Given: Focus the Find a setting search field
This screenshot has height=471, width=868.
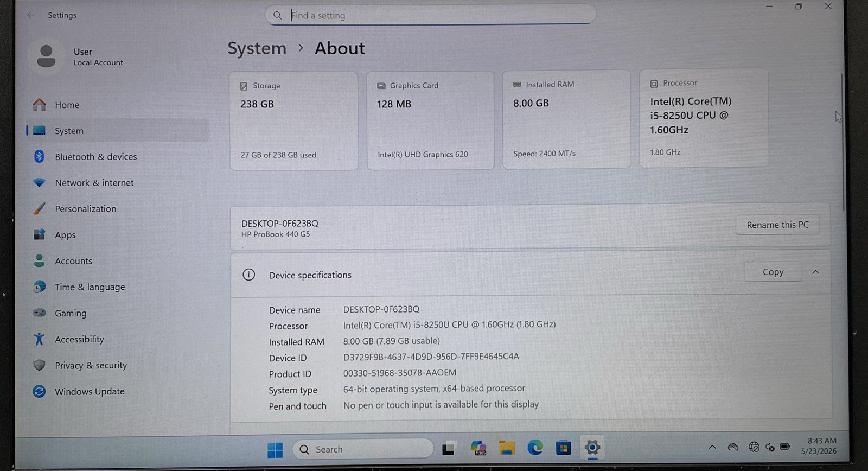Looking at the screenshot, I should pyautogui.click(x=431, y=15).
